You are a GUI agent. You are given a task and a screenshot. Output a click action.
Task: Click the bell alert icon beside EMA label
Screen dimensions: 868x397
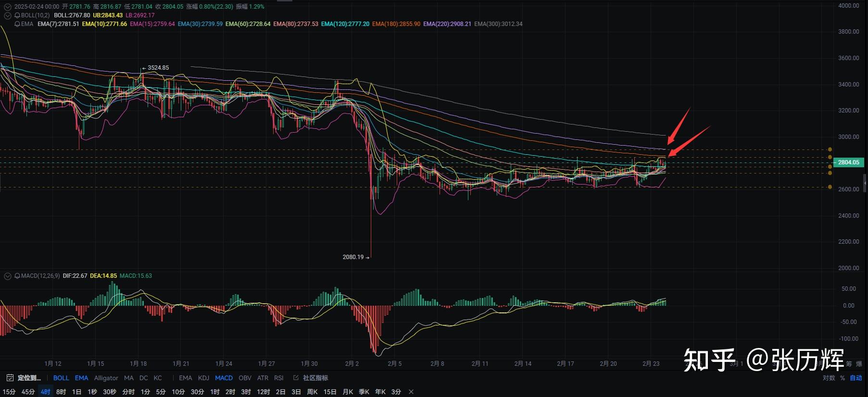(x=17, y=24)
